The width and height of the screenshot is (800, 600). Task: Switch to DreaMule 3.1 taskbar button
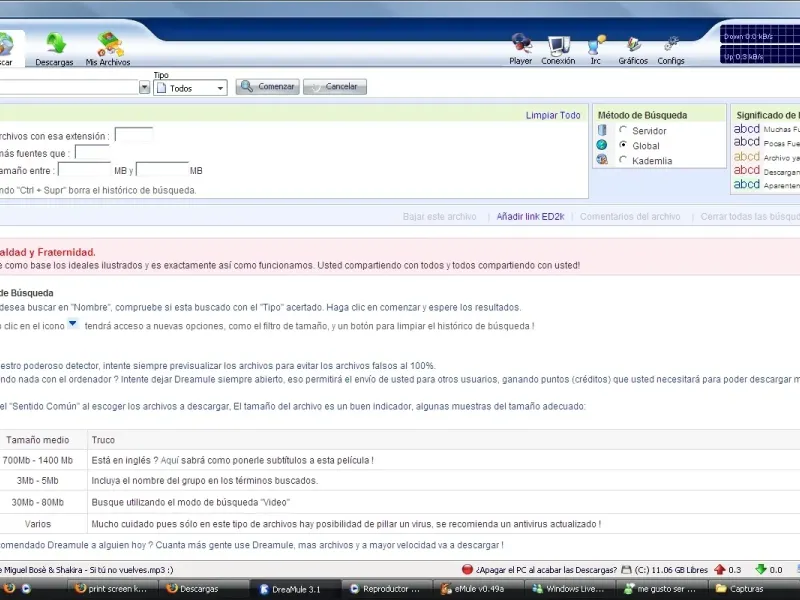(x=296, y=589)
